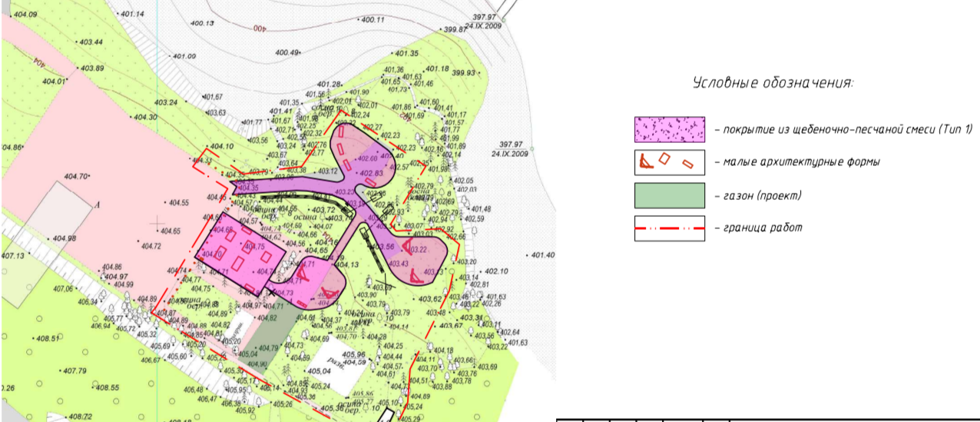
Task: Click the 'Условные обозначения:' legend heading
Action: (773, 83)
